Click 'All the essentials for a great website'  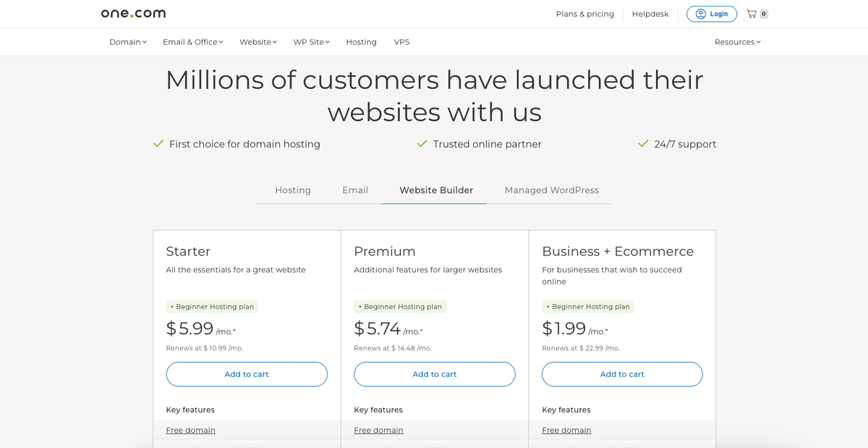[236, 270]
